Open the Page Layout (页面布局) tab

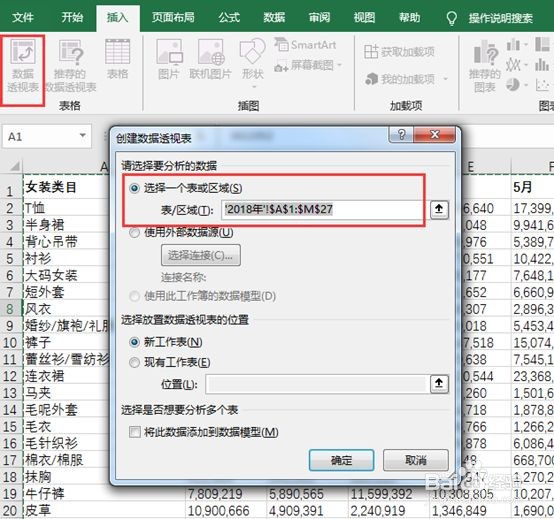click(173, 17)
